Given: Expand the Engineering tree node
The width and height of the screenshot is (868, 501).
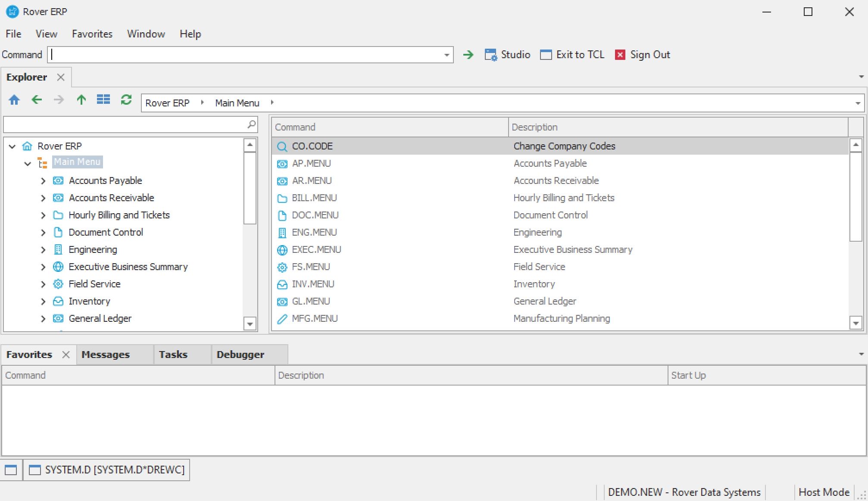Looking at the screenshot, I should click(43, 250).
